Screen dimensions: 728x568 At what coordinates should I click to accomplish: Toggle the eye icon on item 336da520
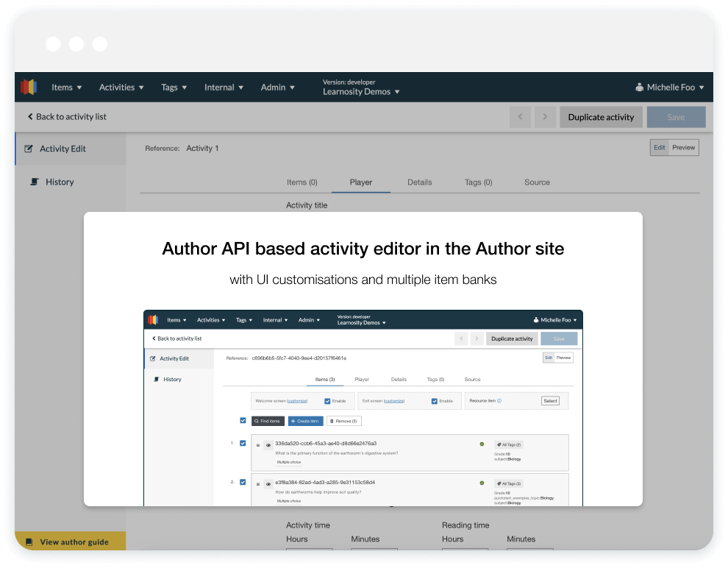click(268, 444)
